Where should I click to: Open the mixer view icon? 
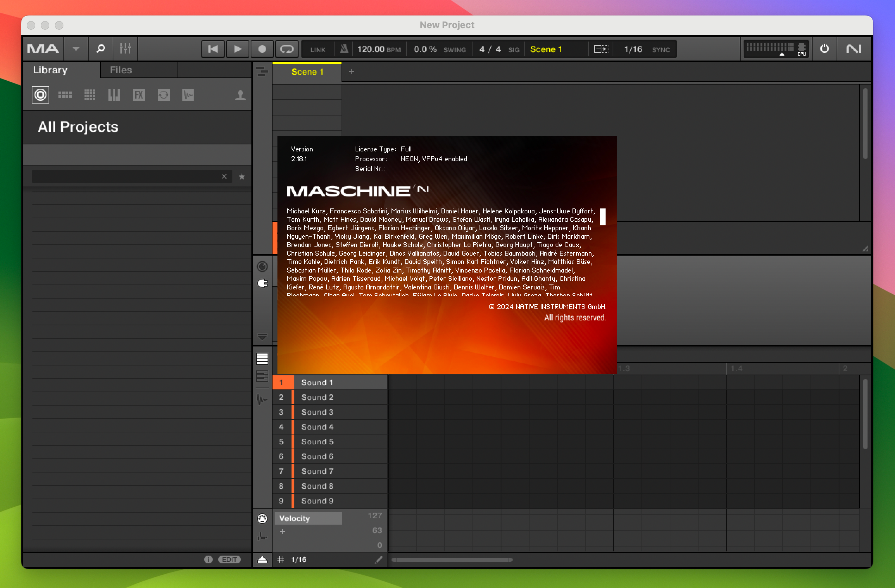click(125, 49)
